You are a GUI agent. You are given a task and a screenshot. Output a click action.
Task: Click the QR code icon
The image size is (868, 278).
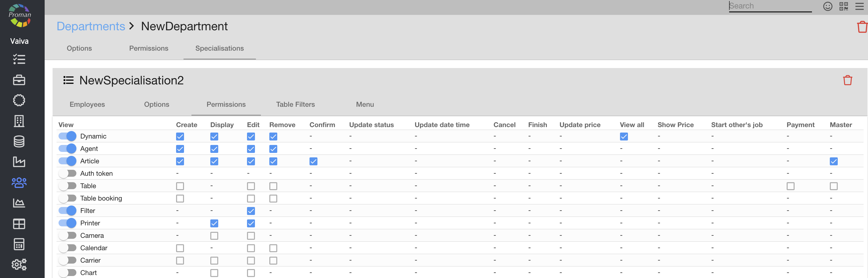(x=843, y=6)
